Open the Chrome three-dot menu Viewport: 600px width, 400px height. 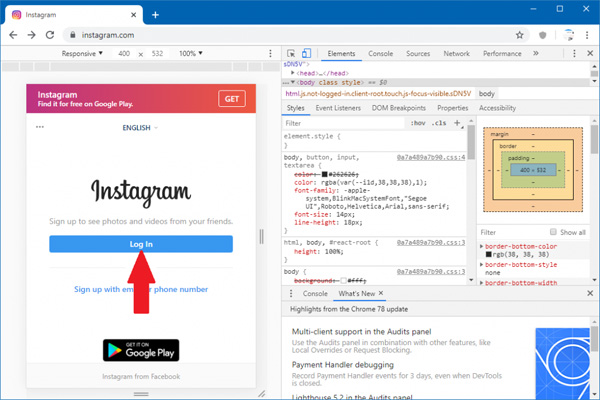click(x=587, y=35)
